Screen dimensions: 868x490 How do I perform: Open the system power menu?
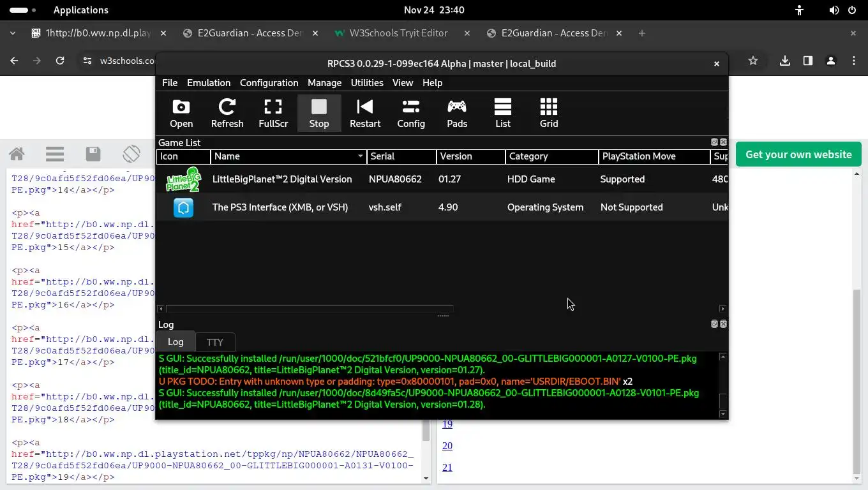click(x=852, y=10)
